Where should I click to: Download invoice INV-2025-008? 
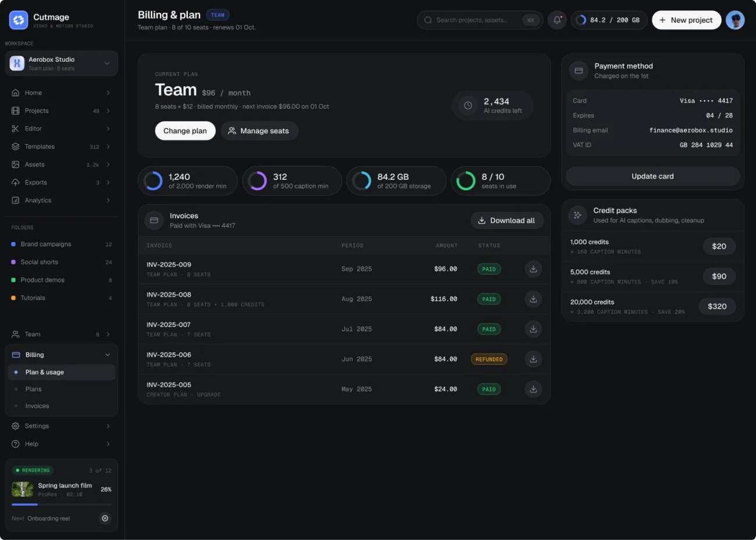coord(533,299)
